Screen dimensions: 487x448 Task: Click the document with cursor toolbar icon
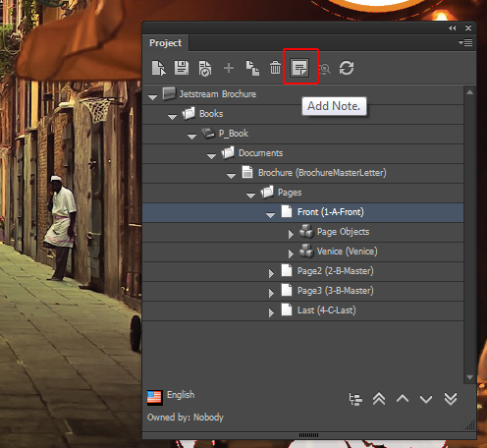click(159, 68)
